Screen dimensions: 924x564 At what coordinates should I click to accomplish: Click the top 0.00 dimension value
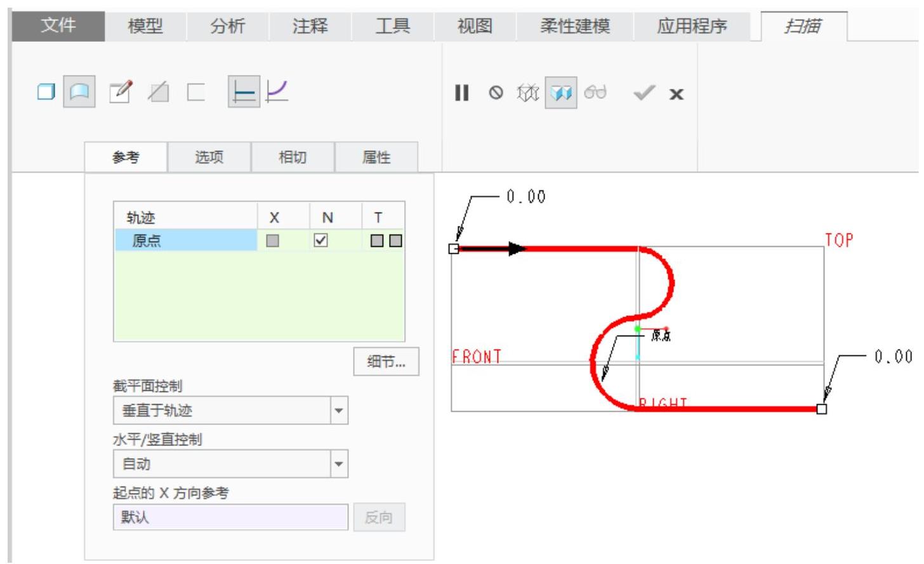526,197
